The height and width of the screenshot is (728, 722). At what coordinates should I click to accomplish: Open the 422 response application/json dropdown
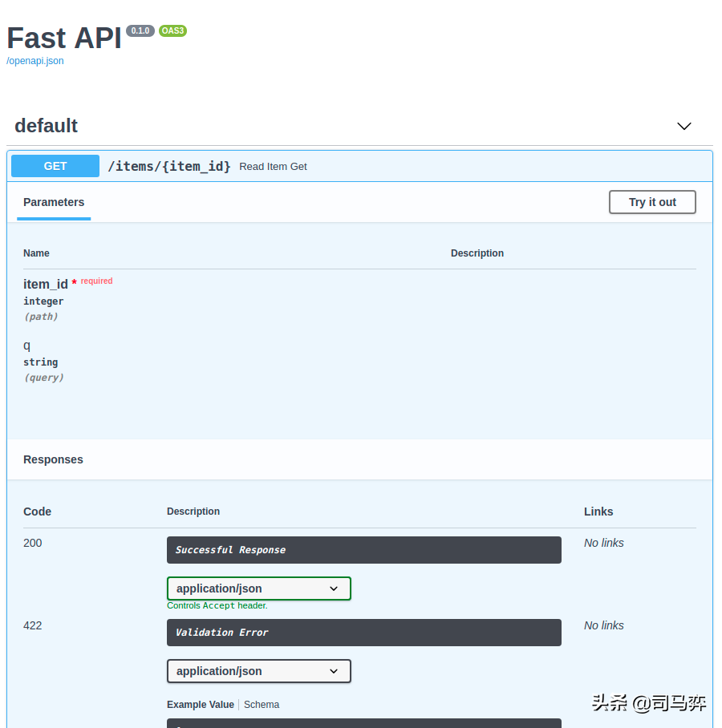[x=259, y=671]
